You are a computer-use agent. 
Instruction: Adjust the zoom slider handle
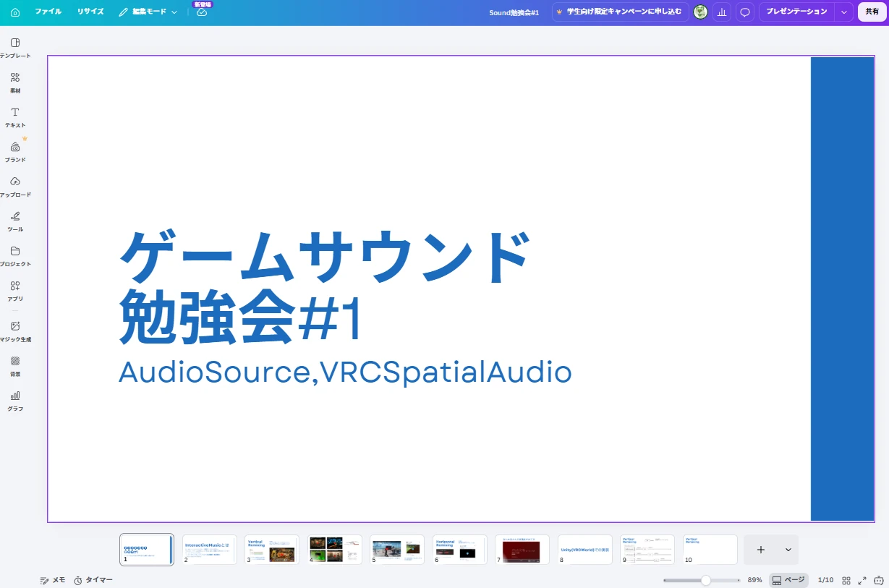[705, 580]
